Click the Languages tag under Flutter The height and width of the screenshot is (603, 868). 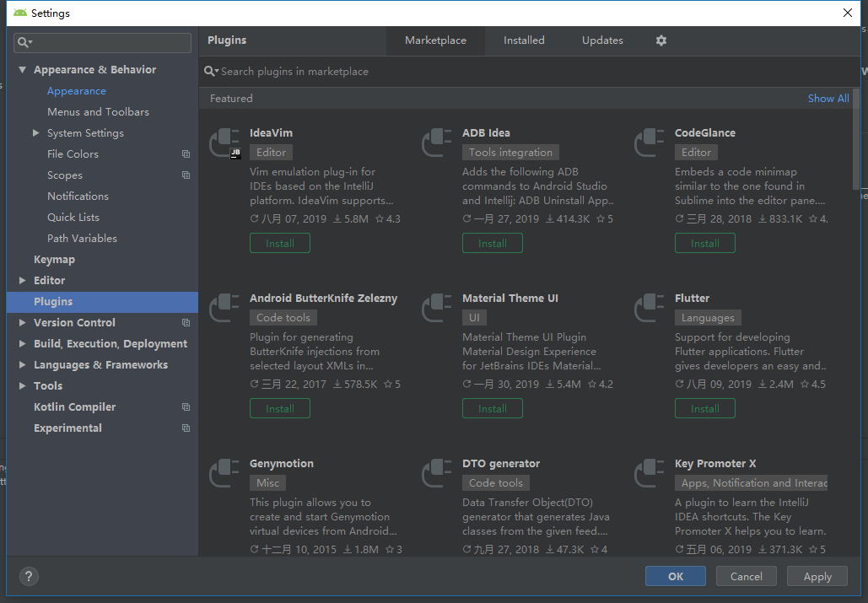pyautogui.click(x=708, y=318)
